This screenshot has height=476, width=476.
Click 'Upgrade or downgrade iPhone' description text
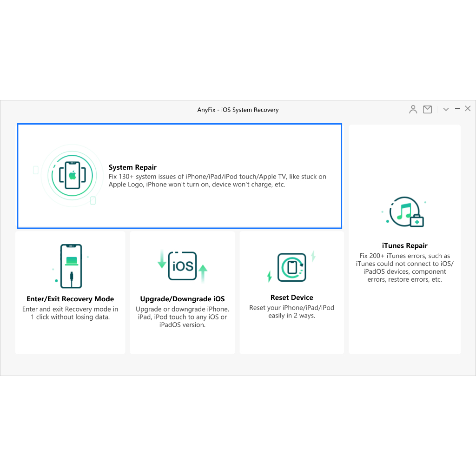[x=182, y=317]
